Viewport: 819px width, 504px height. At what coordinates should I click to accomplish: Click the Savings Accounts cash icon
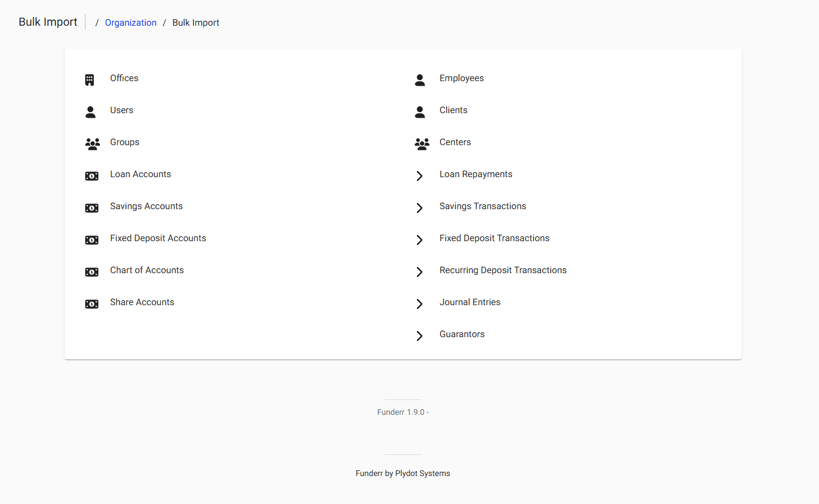pyautogui.click(x=92, y=208)
